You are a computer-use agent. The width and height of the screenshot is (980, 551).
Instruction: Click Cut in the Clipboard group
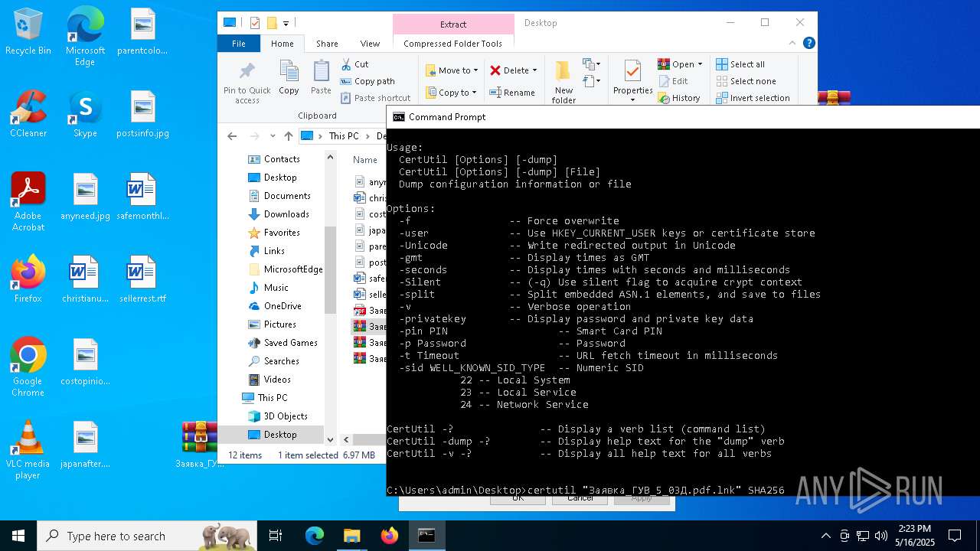click(x=354, y=64)
